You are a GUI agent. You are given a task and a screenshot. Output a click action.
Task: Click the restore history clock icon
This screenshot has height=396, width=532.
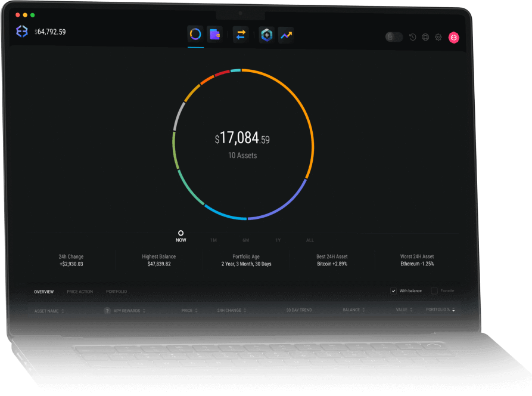412,37
